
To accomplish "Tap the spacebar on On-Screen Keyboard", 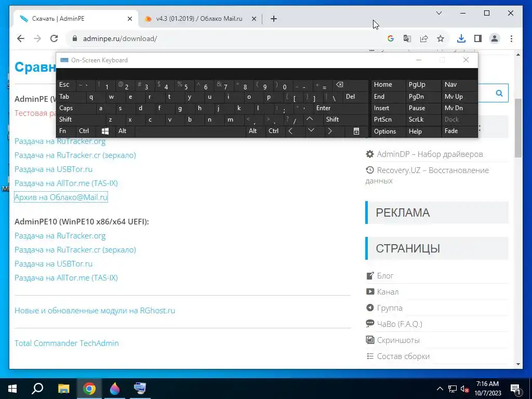I will 190,131.
